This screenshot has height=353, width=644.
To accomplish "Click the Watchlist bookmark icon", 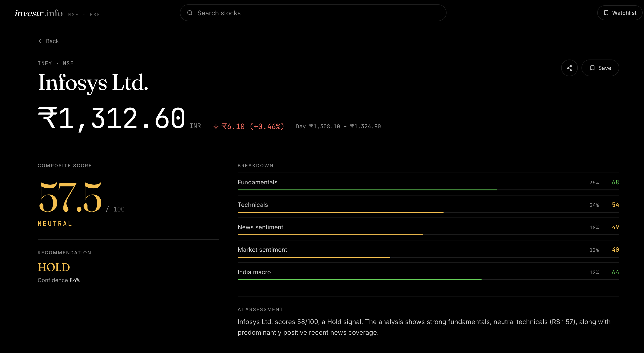I will coord(606,13).
